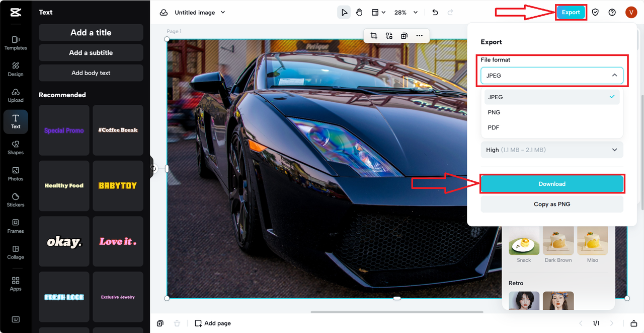
Task: Click the shield privacy icon
Action: [x=595, y=13]
